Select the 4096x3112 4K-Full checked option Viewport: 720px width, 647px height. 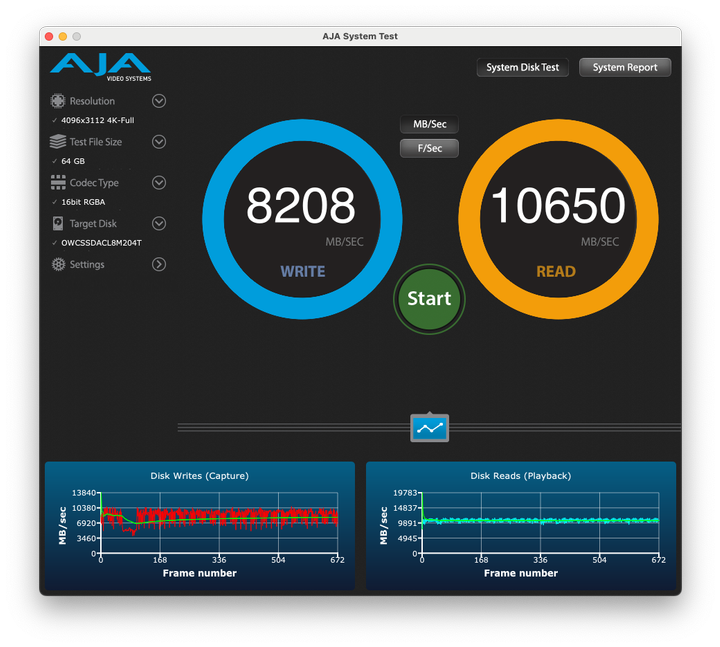(97, 120)
